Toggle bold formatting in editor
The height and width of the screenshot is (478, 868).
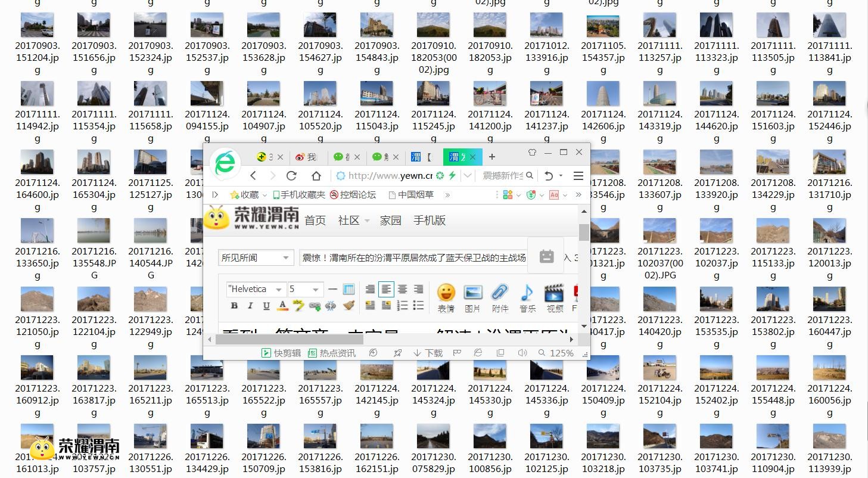click(234, 306)
